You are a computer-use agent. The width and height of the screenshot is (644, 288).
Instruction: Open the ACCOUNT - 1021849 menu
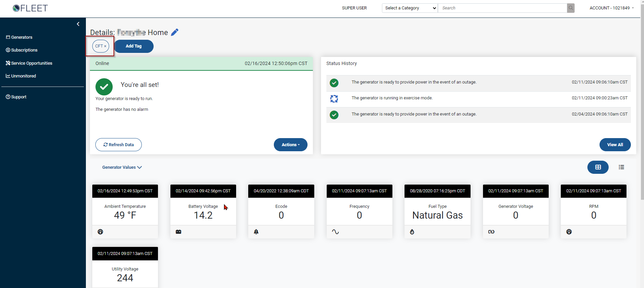click(x=612, y=8)
